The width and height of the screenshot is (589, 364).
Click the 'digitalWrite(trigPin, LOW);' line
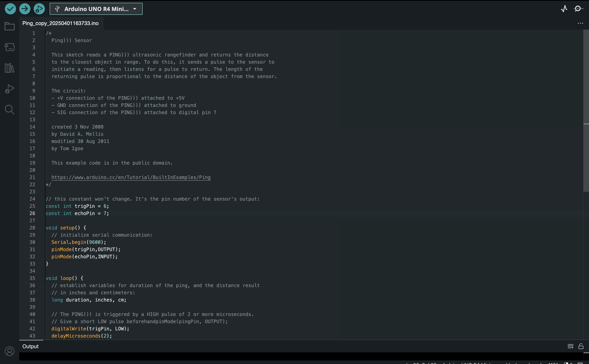pyautogui.click(x=90, y=329)
